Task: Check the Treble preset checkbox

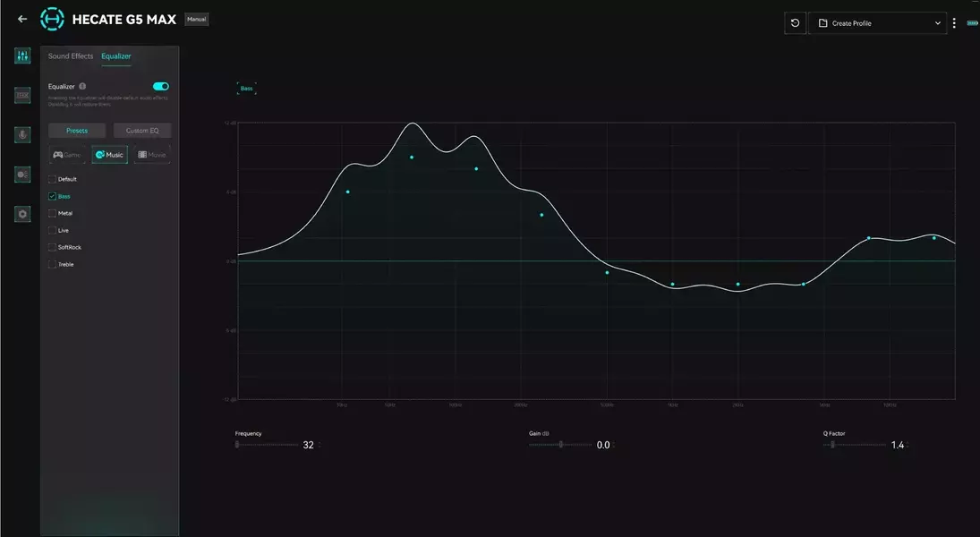Action: [53, 264]
